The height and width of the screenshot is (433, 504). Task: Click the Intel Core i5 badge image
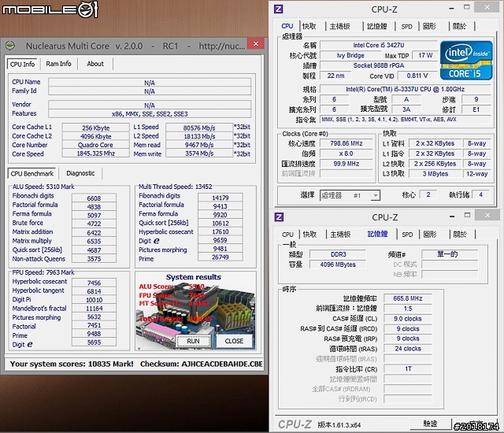pos(466,61)
